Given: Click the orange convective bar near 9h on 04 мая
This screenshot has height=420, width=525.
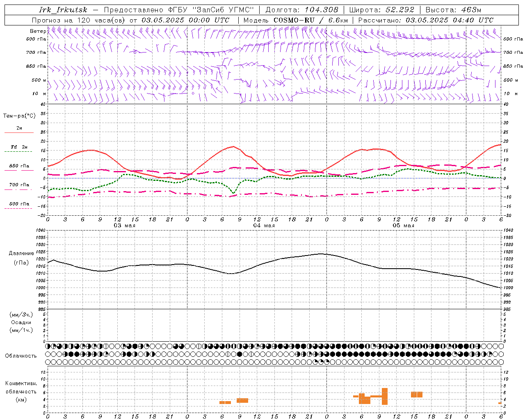Looking at the screenshot, I should click(242, 400).
